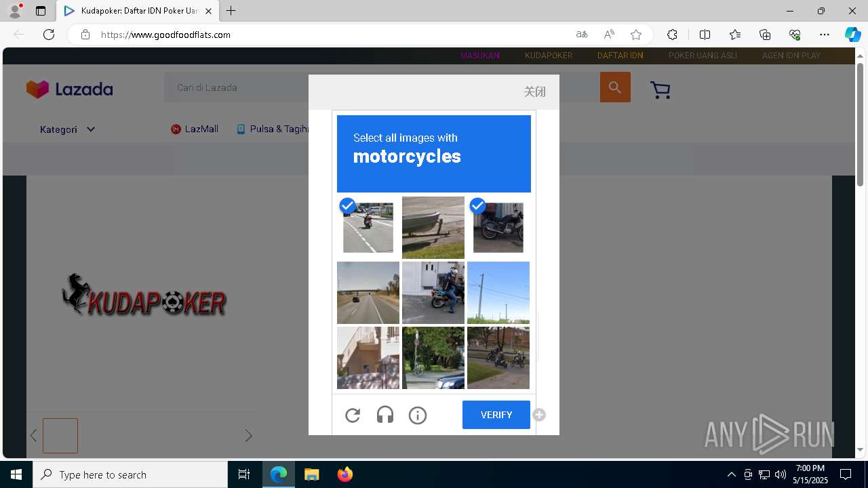Viewport: 868px width, 488px height.
Task: Open the Copilot sidebar icon
Action: tap(852, 35)
